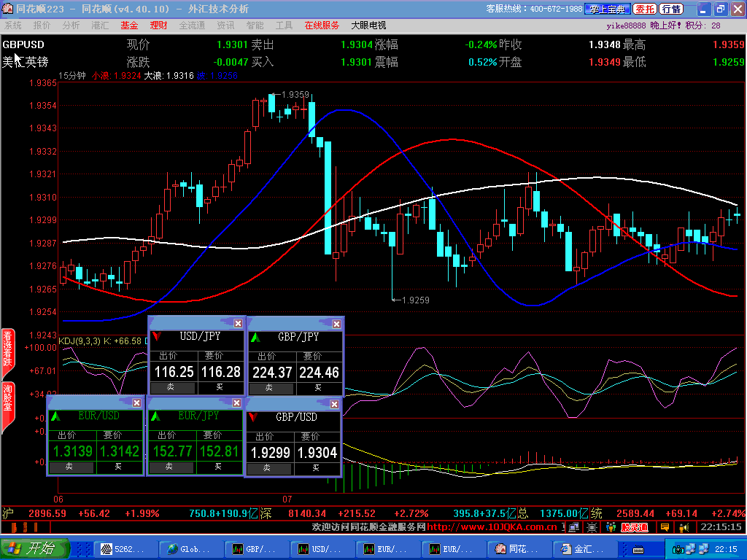Click 买 buy button in EUR/JPY panel
Viewport: 747px width, 560px height.
tap(218, 467)
